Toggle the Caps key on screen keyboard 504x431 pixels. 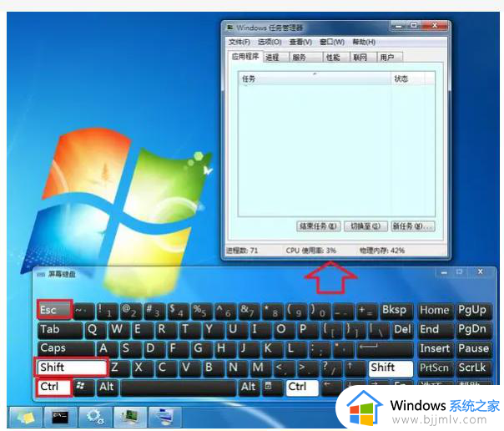[66, 348]
